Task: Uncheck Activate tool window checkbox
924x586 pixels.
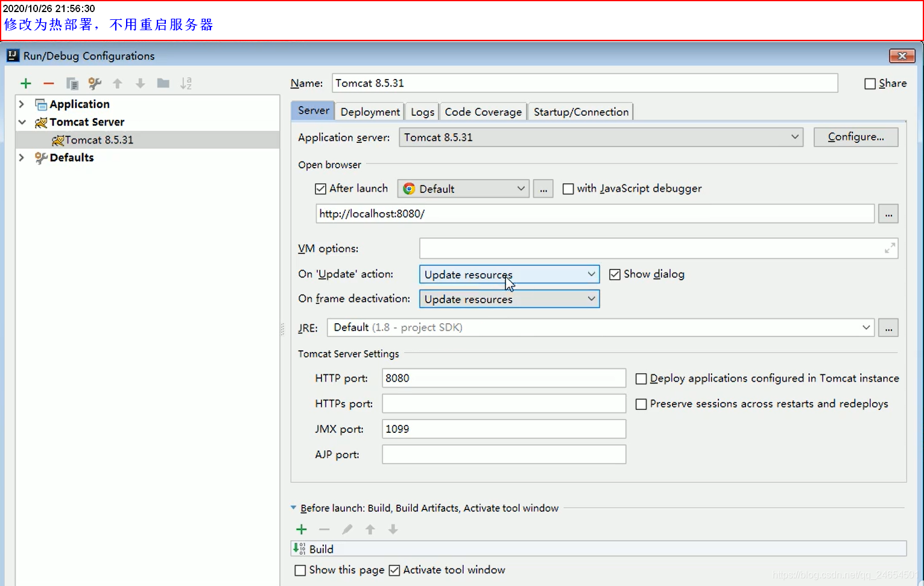Action: (394, 570)
